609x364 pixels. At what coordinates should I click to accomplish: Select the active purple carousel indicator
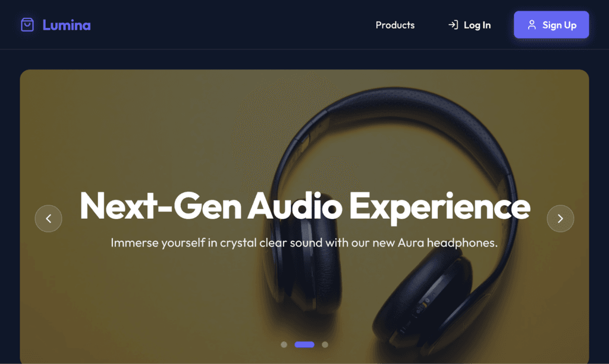coord(304,344)
